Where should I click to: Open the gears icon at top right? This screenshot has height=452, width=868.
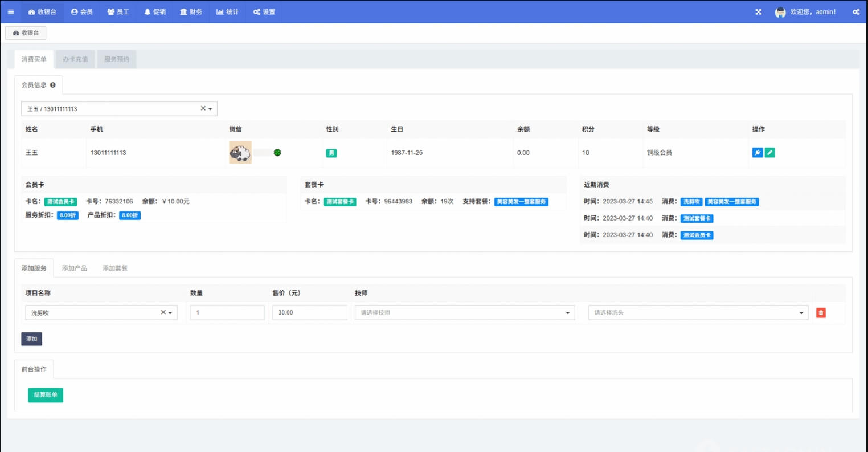(x=855, y=12)
